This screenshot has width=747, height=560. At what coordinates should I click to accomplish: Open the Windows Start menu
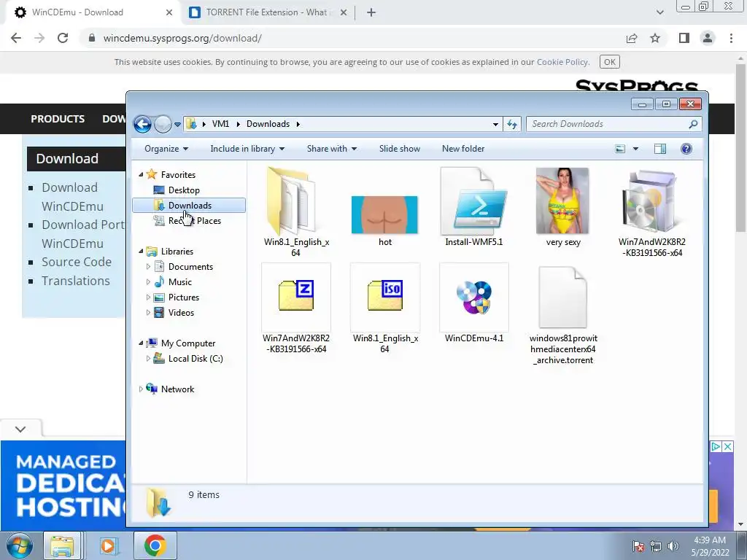point(19,545)
